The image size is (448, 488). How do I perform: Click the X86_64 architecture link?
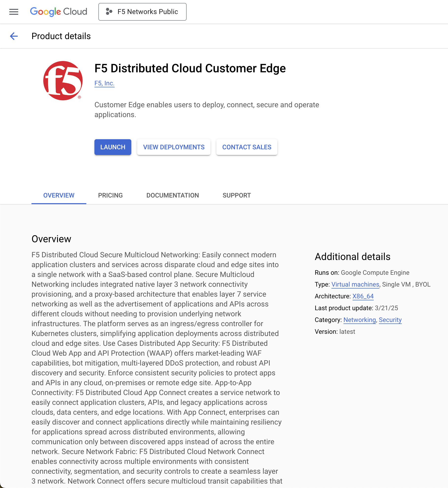tap(363, 296)
